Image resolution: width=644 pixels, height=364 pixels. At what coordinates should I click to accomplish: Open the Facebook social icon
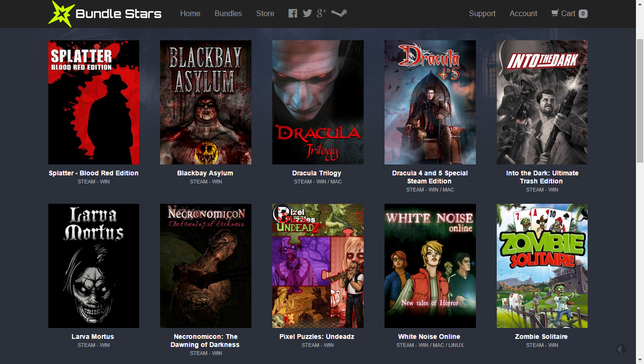(x=293, y=13)
